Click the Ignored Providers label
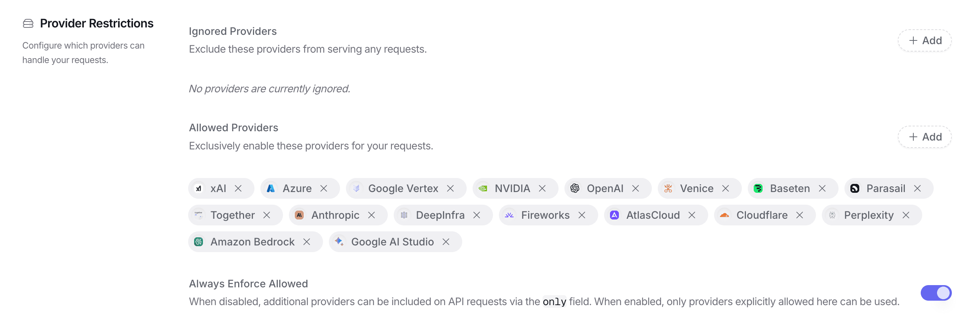This screenshot has width=980, height=327. click(x=233, y=31)
